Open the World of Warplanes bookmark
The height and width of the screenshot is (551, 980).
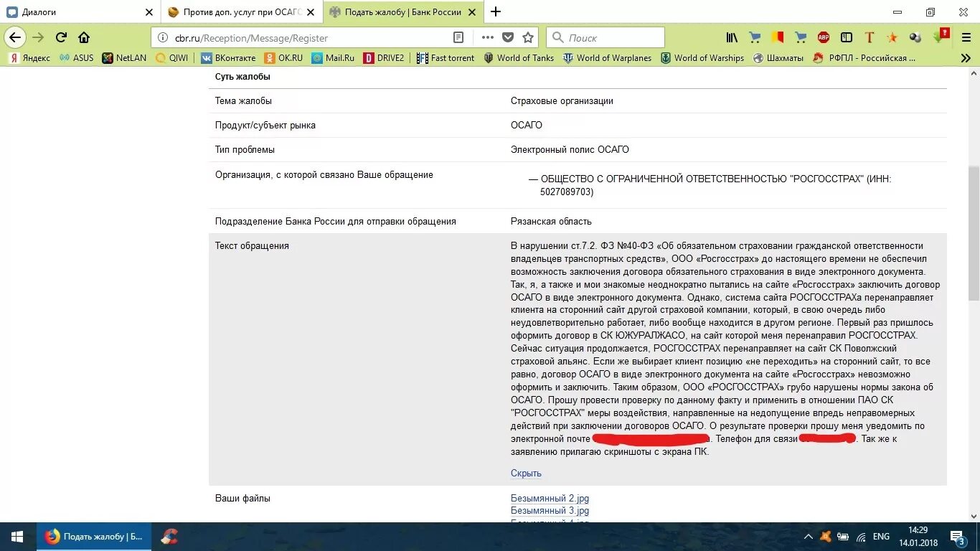[x=608, y=58]
